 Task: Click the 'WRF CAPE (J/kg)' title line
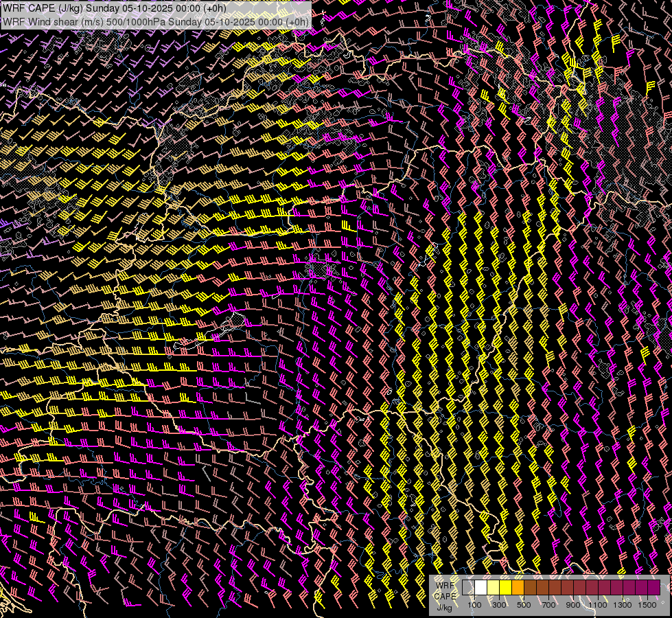[115, 8]
